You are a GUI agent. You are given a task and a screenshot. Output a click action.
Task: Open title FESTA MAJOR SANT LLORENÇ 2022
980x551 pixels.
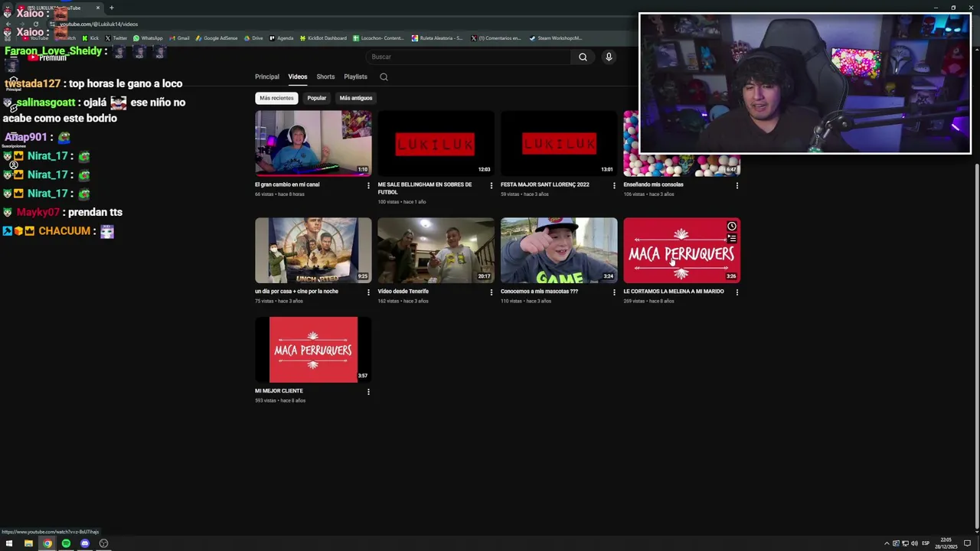545,184
